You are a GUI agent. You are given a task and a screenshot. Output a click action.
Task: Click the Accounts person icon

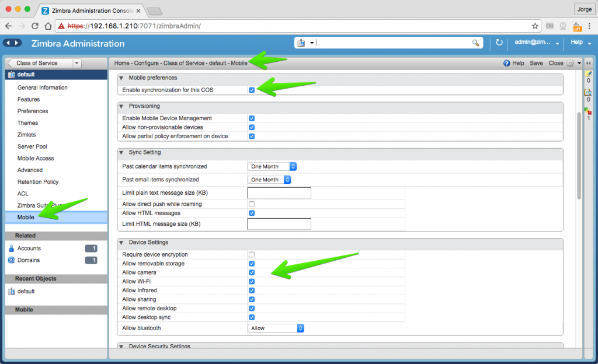(12, 249)
